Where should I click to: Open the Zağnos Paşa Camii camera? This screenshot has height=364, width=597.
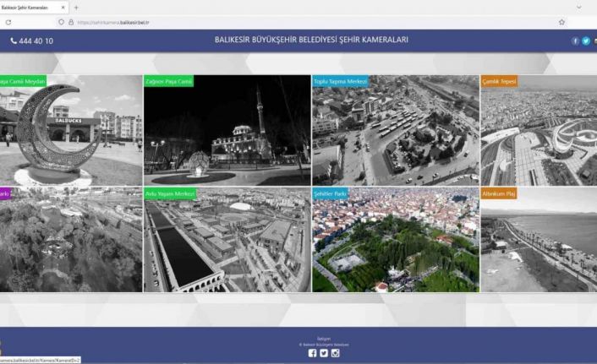point(227,130)
